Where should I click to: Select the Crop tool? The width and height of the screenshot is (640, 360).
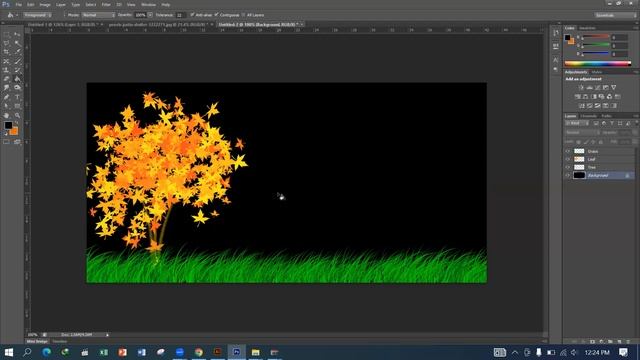point(7,52)
